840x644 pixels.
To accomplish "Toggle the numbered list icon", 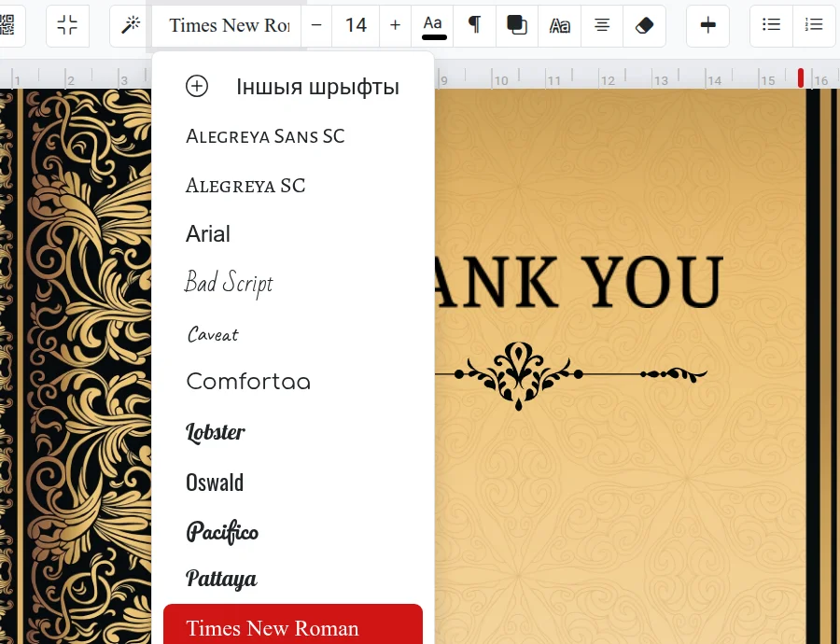I will click(814, 25).
